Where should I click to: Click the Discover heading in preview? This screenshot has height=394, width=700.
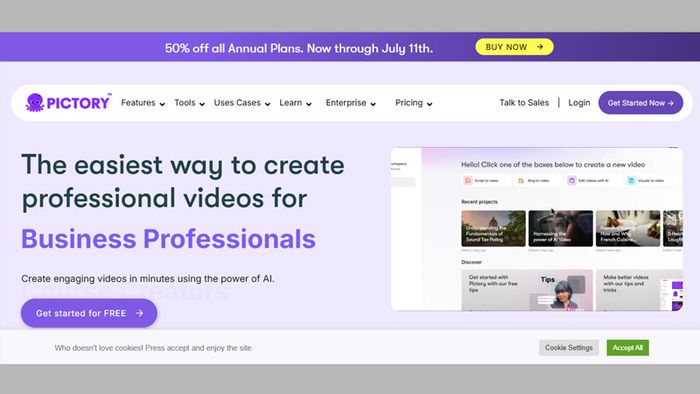[471, 262]
